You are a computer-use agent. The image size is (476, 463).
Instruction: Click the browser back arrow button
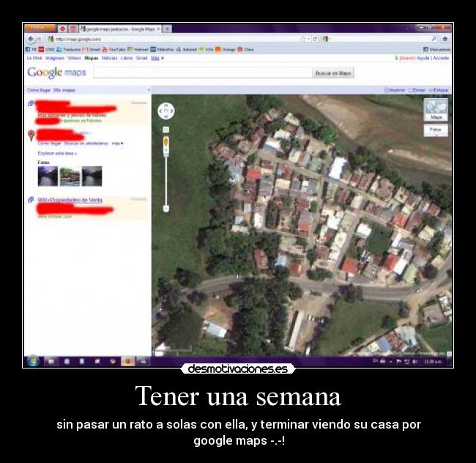pyautogui.click(x=31, y=39)
